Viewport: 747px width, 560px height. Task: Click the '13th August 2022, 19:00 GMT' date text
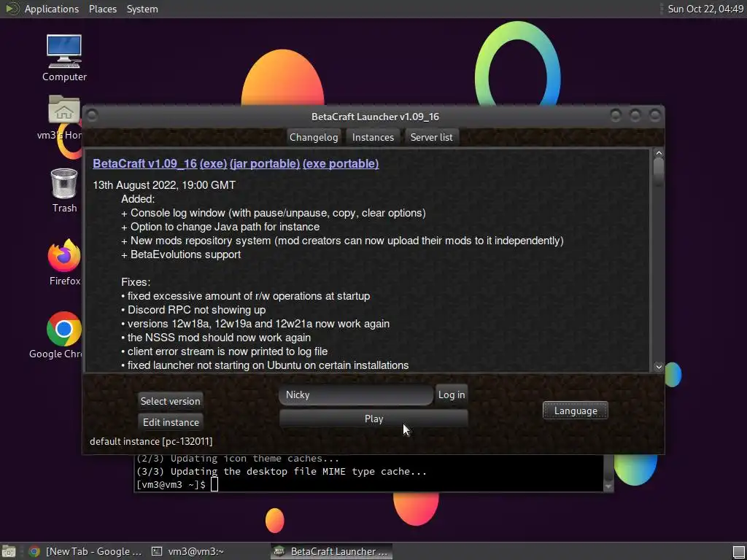[x=164, y=184]
